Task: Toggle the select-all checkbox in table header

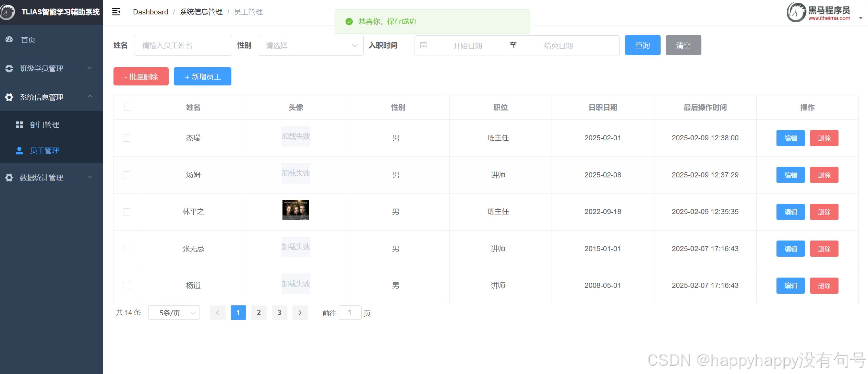Action: [128, 107]
